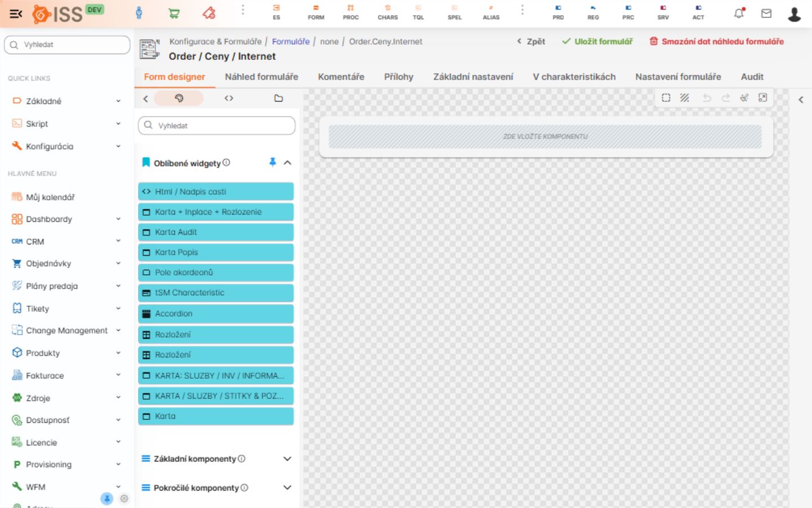This screenshot has width=812, height=508.
Task: Open sidebar settings gear at bottom
Action: tap(124, 498)
